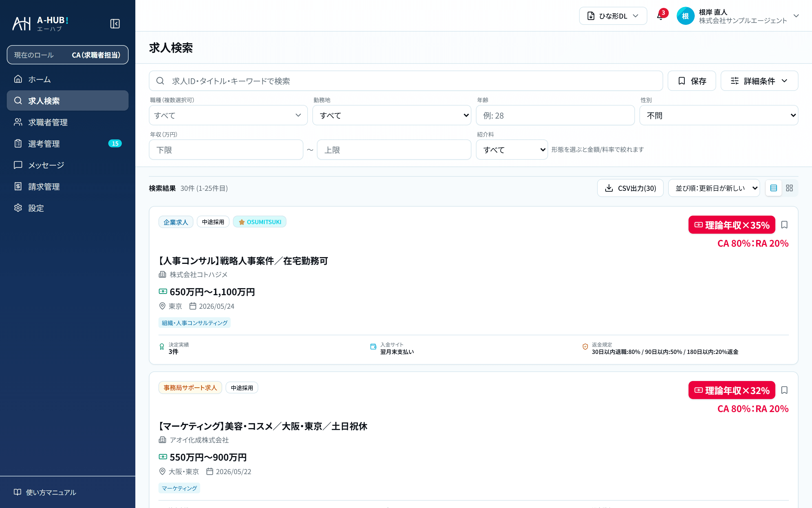Click the 理論年収×32% fee badge

[731, 390]
